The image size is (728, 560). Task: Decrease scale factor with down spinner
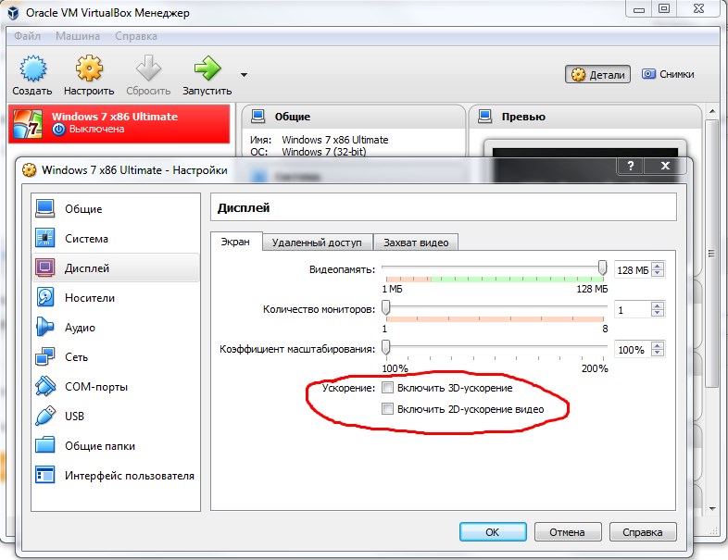tap(658, 353)
